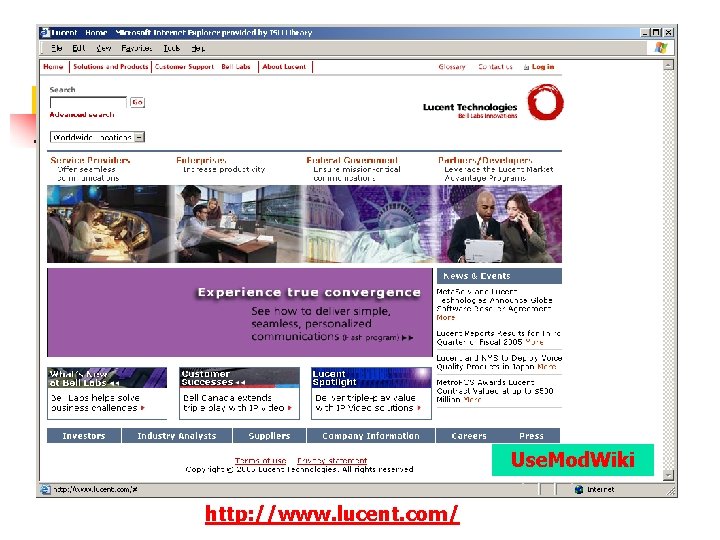Open the Tools menu
Screen dimensions: 720x540
pyautogui.click(x=172, y=48)
